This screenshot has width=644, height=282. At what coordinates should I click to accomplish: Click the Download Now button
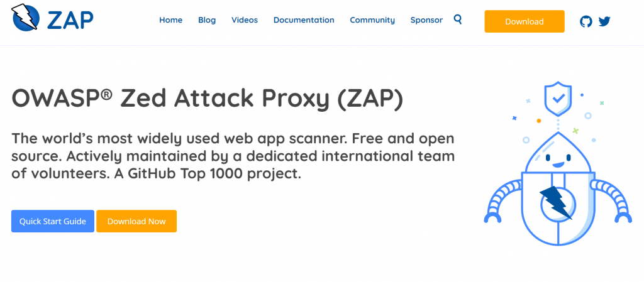[136, 221]
